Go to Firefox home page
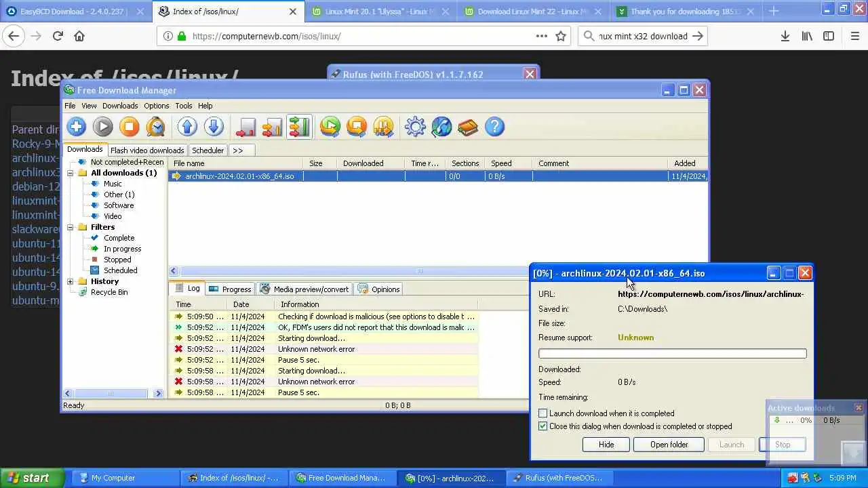Image resolution: width=868 pixels, height=488 pixels. pyautogui.click(x=79, y=36)
